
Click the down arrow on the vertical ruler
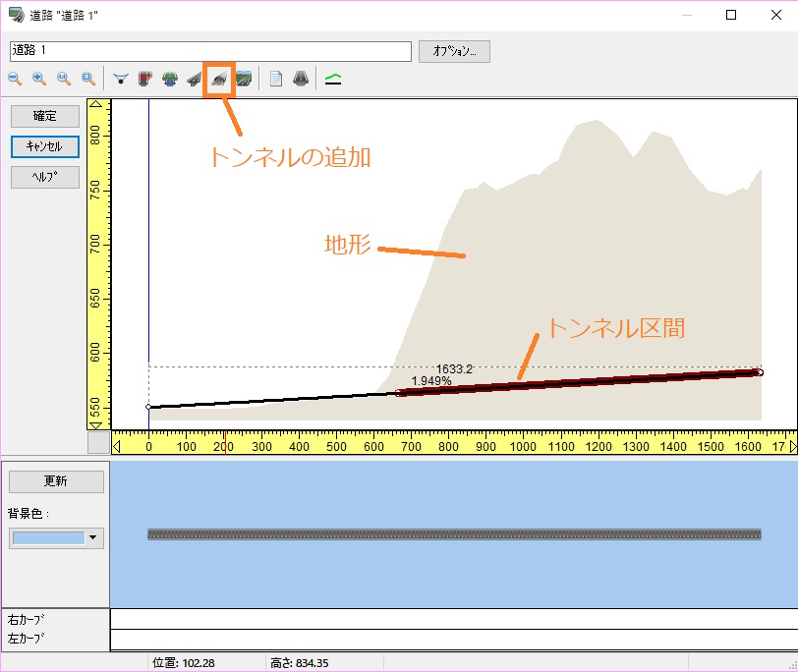(x=96, y=424)
